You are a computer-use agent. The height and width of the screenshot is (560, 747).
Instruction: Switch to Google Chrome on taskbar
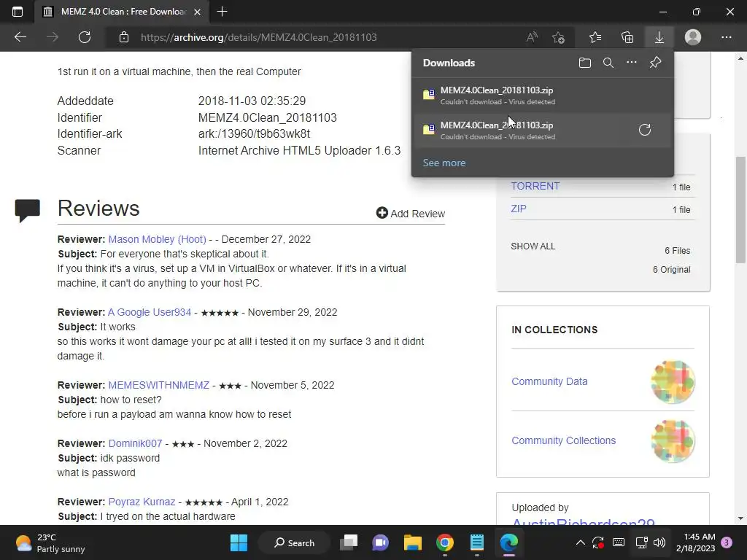(x=444, y=542)
